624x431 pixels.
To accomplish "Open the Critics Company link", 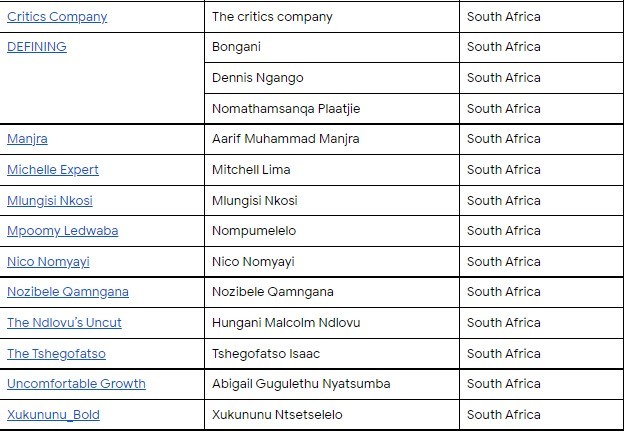I will tap(57, 17).
